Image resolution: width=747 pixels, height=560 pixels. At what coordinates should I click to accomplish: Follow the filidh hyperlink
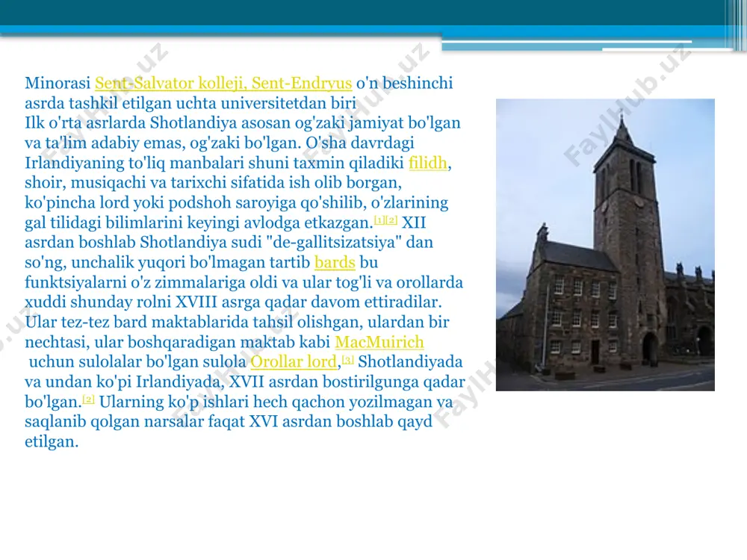428,163
